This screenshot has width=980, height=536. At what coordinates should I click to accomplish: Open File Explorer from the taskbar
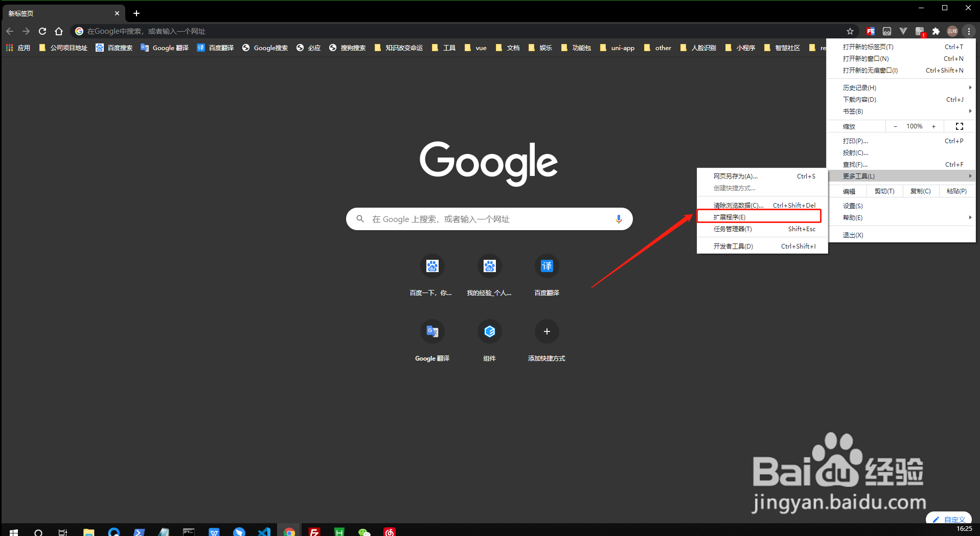pyautogui.click(x=88, y=532)
